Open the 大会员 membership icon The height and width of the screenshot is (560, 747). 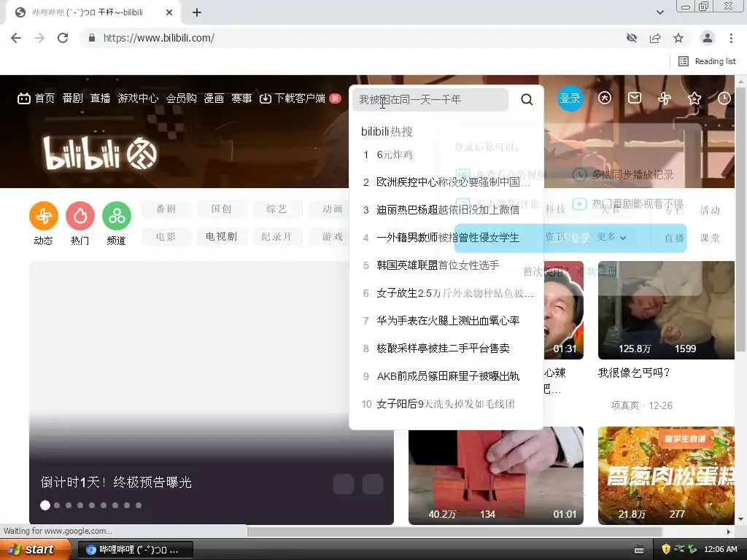pos(605,98)
